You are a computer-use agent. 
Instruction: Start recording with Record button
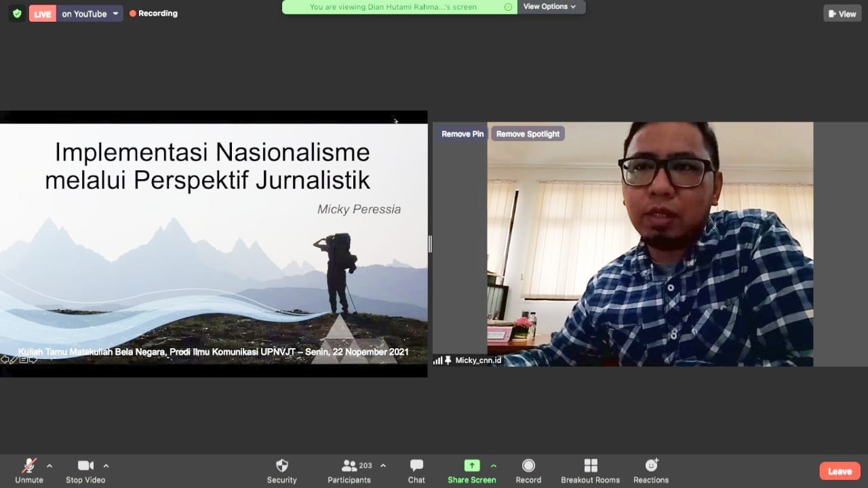click(528, 466)
